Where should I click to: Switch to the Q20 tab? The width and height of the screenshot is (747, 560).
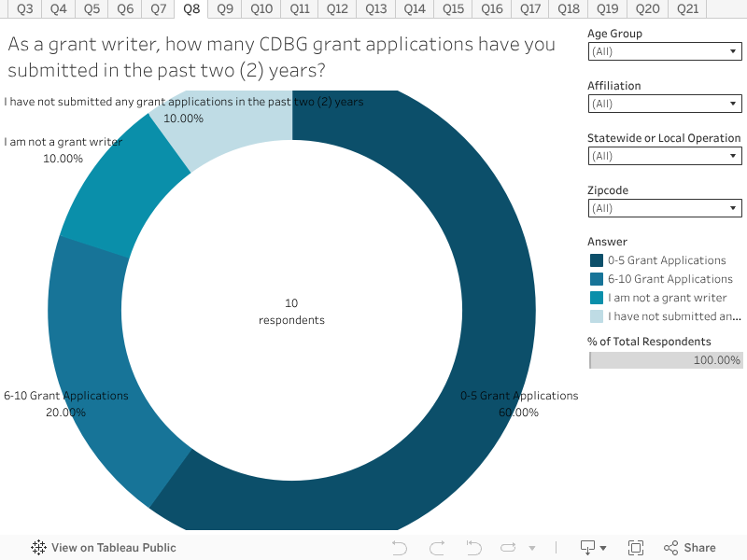(x=647, y=8)
